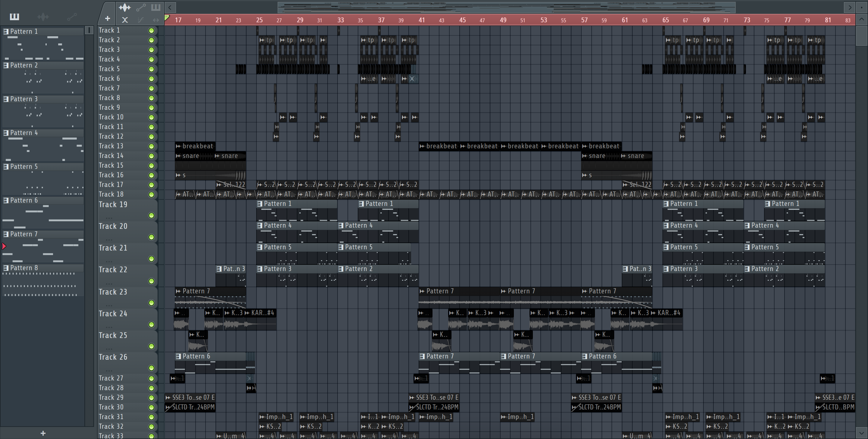Image resolution: width=868 pixels, height=439 pixels.
Task: Select Pattern 8 name in picker list
Action: coord(24,268)
